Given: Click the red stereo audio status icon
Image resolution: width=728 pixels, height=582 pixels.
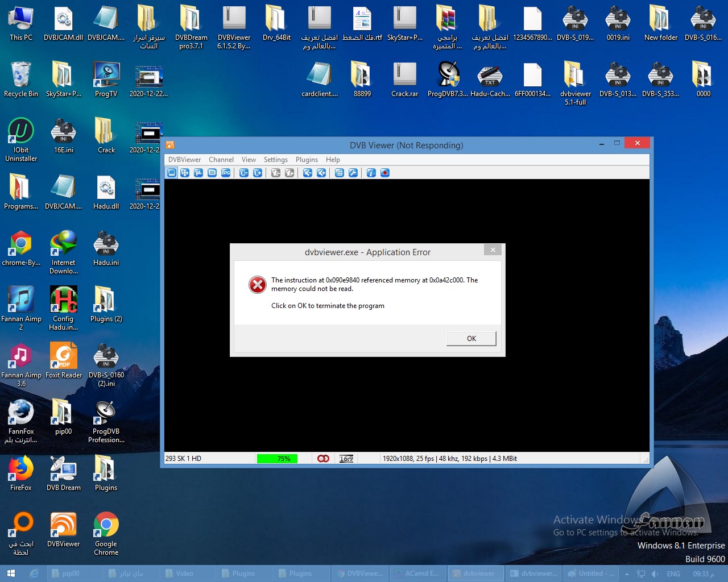Looking at the screenshot, I should pyautogui.click(x=323, y=459).
